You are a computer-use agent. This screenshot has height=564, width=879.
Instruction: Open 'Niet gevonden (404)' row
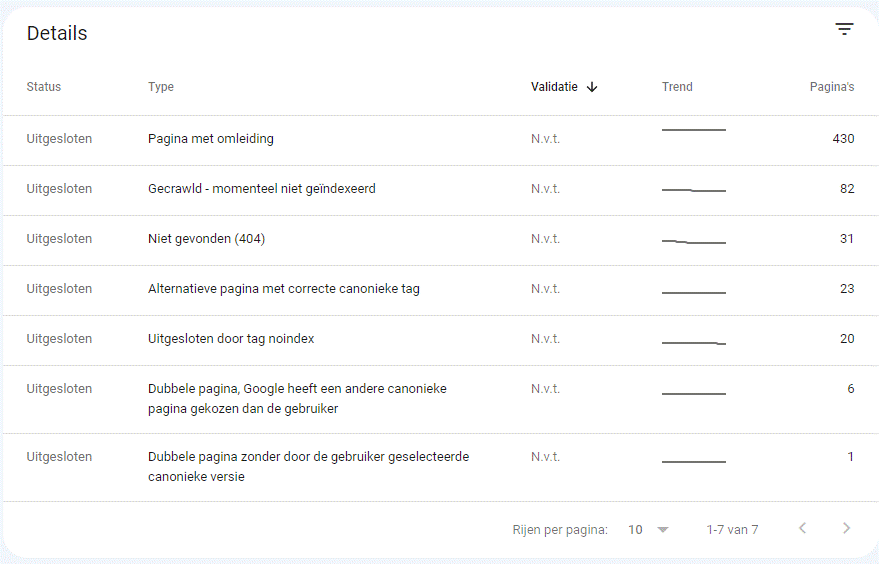[441, 240]
